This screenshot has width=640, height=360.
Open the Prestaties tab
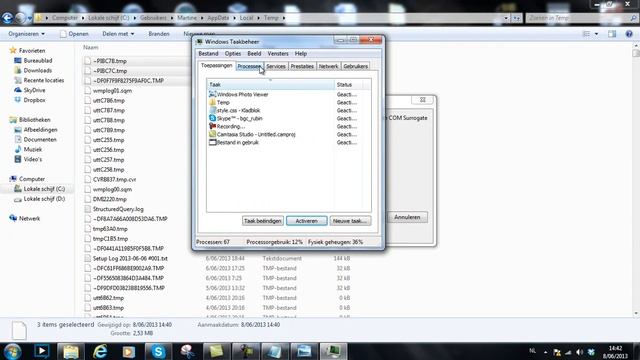(x=302, y=66)
